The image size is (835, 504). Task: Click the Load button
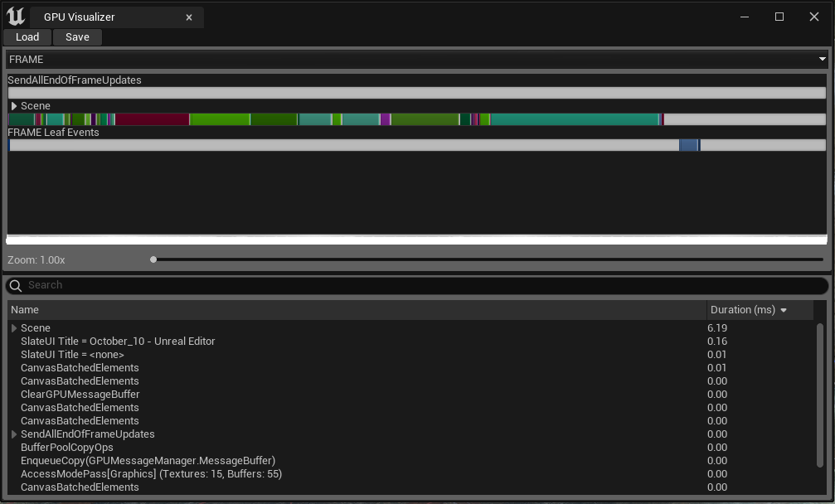point(27,36)
